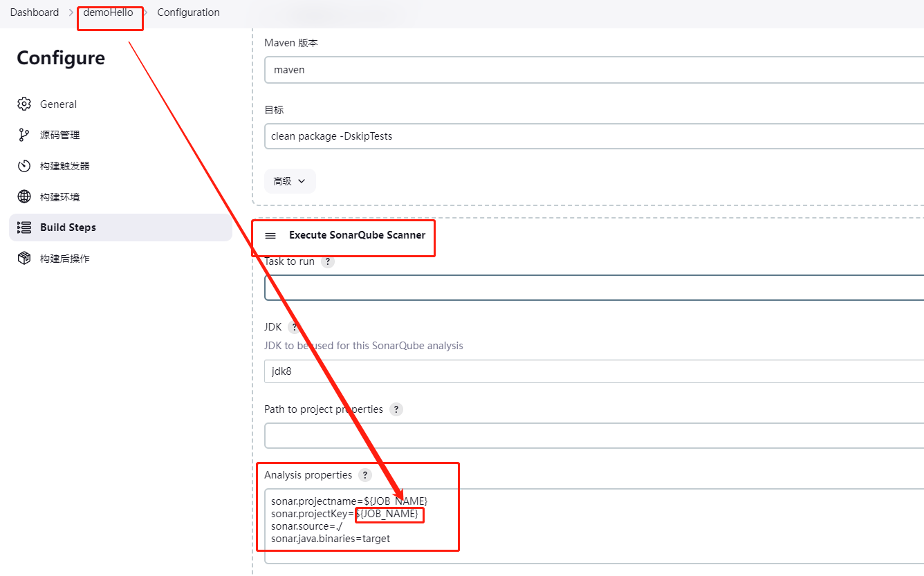
Task: Go to 构建触发器 section
Action: click(120, 166)
